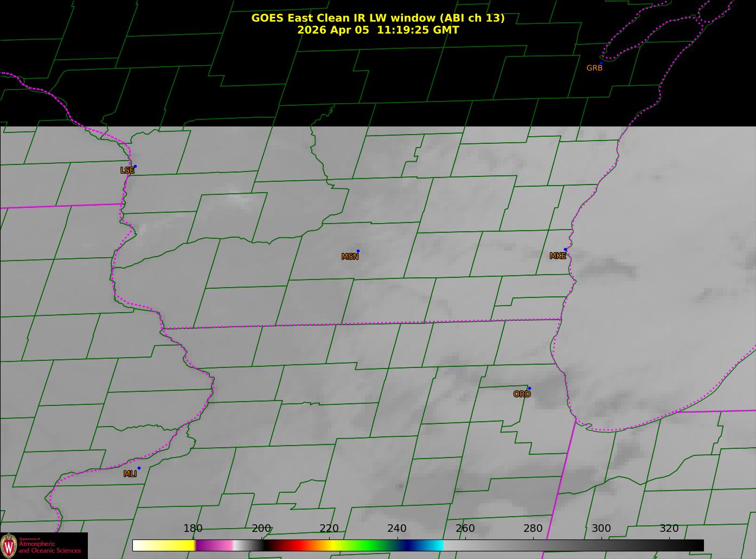Click the GRB station label
This screenshot has width=756, height=559.
594,68
